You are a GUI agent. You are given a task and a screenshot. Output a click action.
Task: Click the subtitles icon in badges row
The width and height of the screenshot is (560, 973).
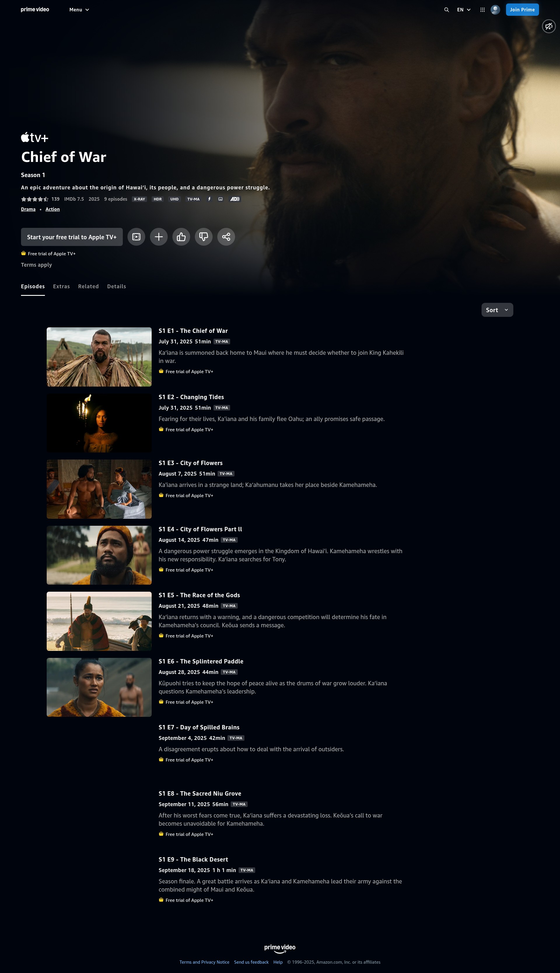tap(220, 199)
